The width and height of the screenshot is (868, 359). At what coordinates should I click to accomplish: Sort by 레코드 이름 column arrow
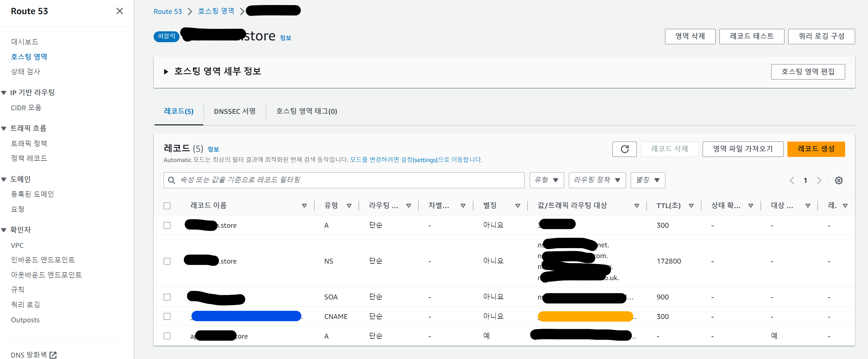(x=304, y=205)
